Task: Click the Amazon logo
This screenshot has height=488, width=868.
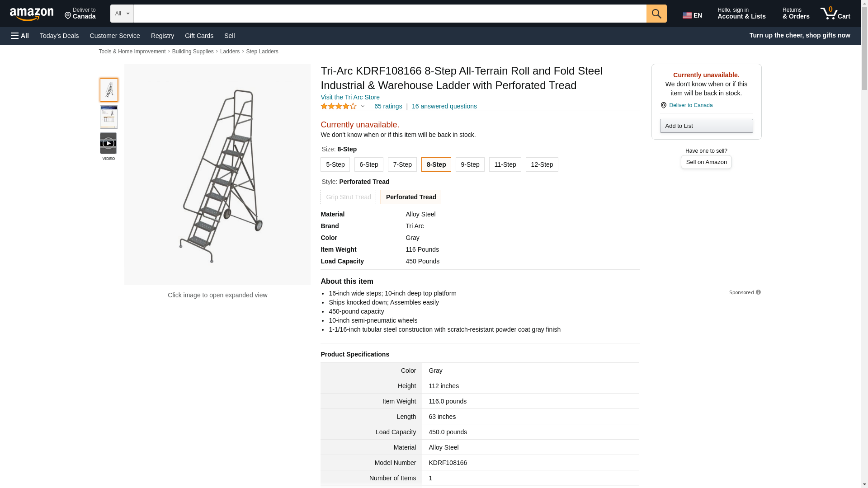Action: click(x=32, y=14)
